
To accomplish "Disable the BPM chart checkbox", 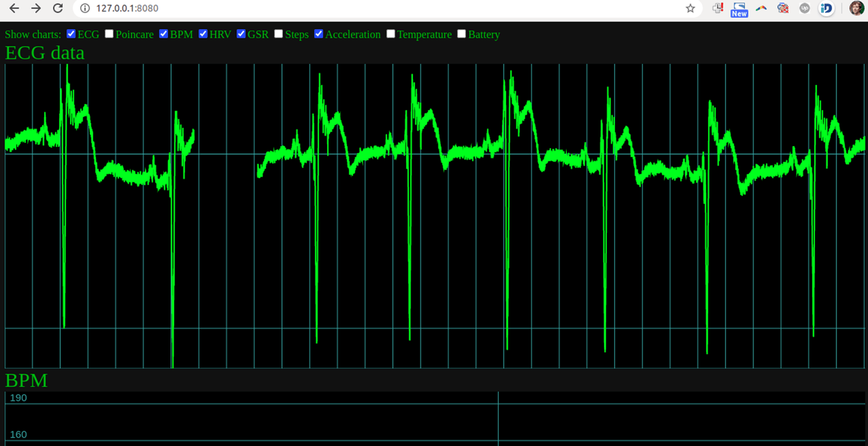I will (164, 34).
